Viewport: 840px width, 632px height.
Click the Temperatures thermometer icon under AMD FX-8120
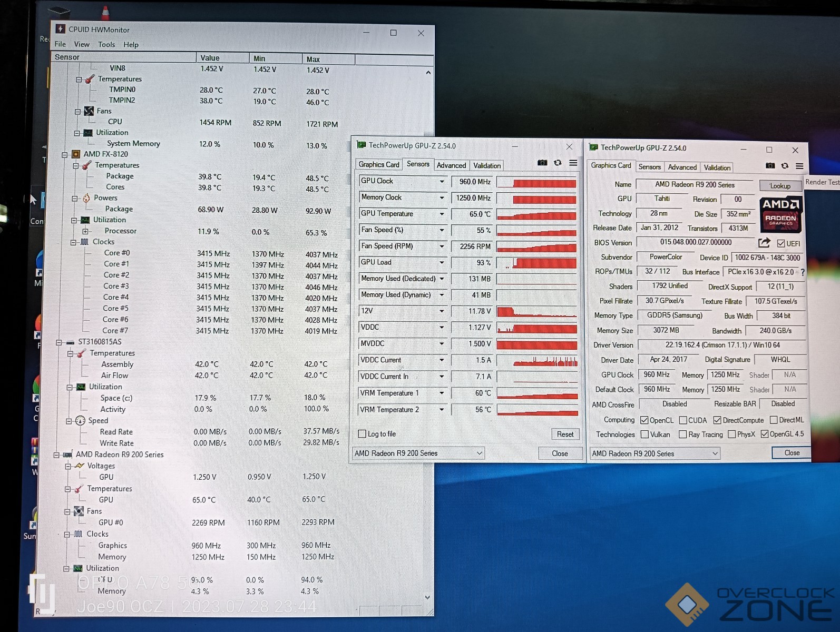coord(87,165)
